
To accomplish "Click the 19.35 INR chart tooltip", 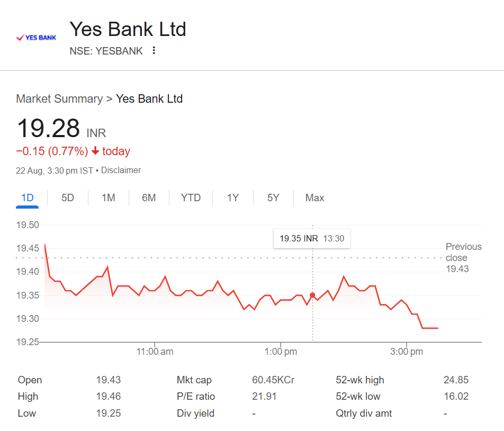I will tap(312, 238).
